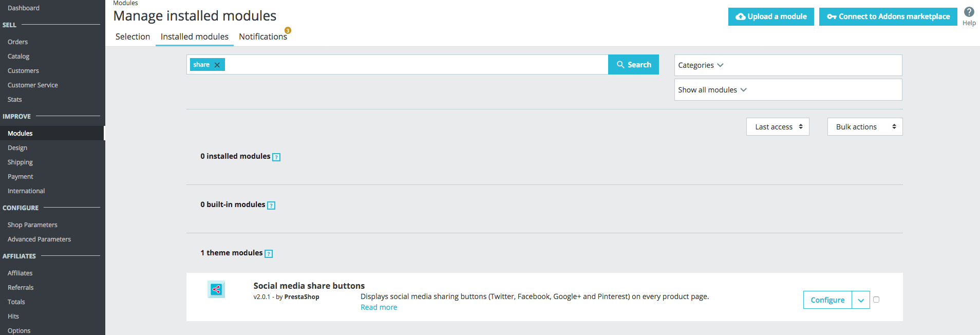Go to Dashboard in the sidebar

[24, 8]
